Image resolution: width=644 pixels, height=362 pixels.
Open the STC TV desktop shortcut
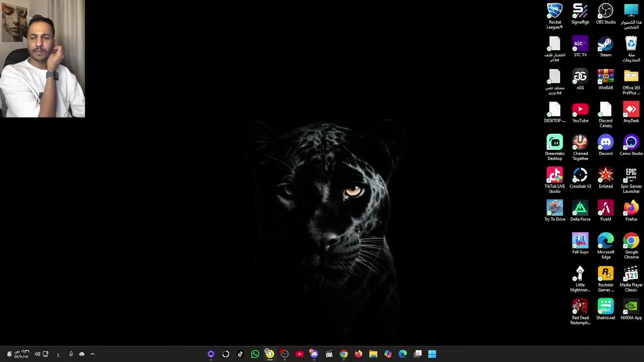(x=580, y=47)
